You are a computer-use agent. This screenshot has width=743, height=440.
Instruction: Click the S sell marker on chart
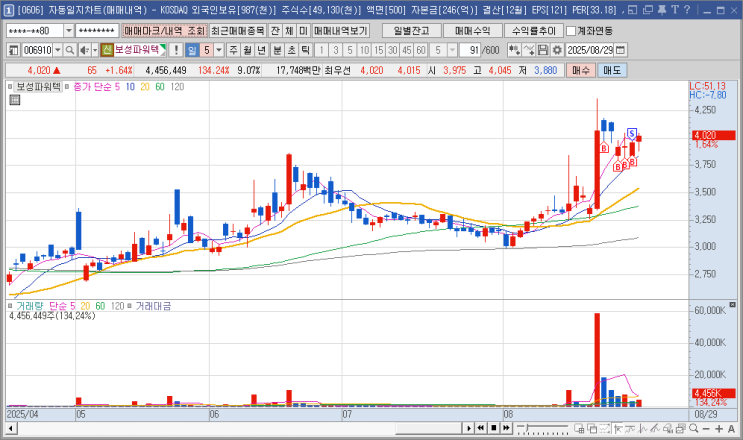pos(631,134)
